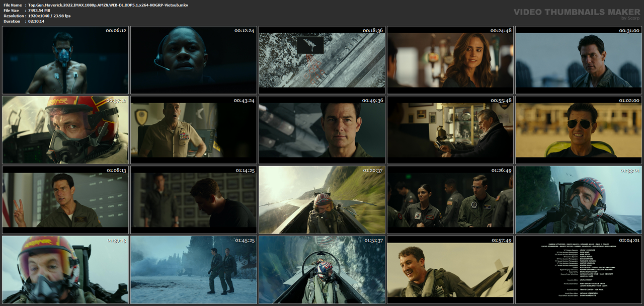This screenshot has height=306, width=644.
Task: Select the thumbnail at 00:49:36
Action: 322,130
